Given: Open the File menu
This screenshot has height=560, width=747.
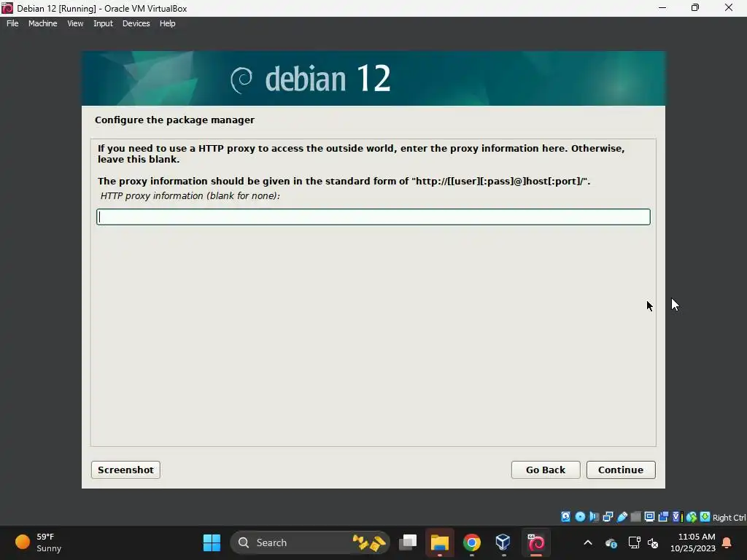Looking at the screenshot, I should click(x=12, y=23).
